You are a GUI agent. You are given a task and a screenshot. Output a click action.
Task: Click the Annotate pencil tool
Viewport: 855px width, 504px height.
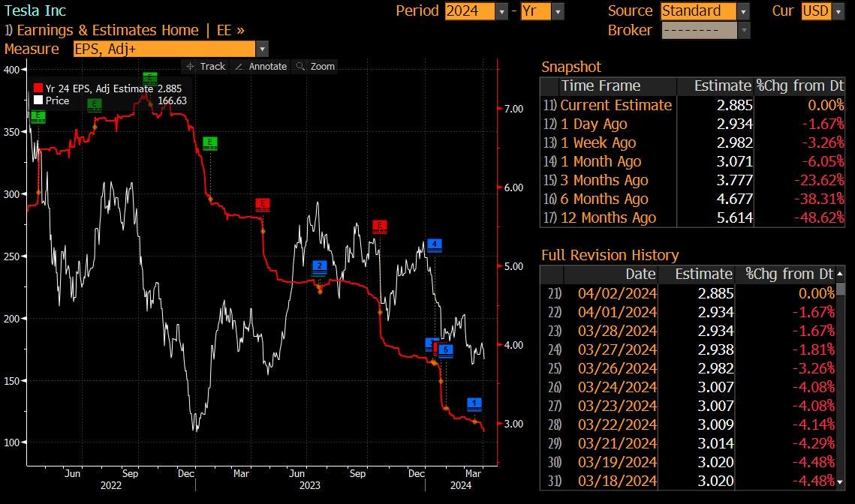(260, 67)
